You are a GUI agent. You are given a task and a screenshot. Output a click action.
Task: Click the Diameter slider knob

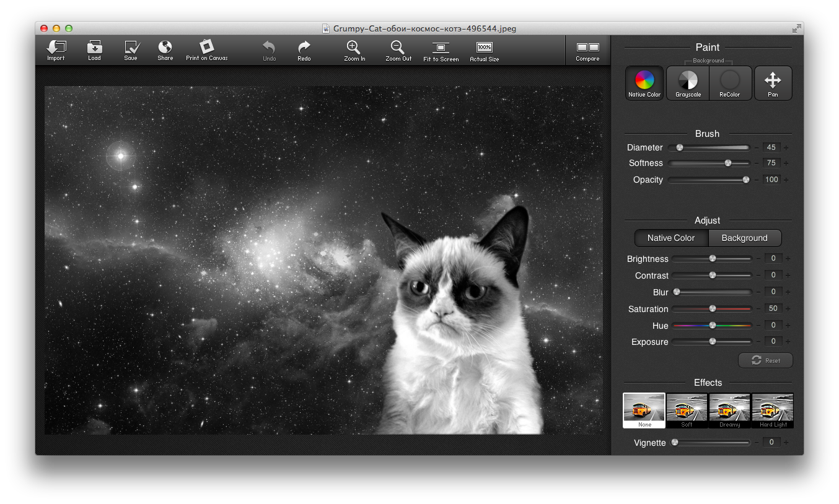point(680,147)
